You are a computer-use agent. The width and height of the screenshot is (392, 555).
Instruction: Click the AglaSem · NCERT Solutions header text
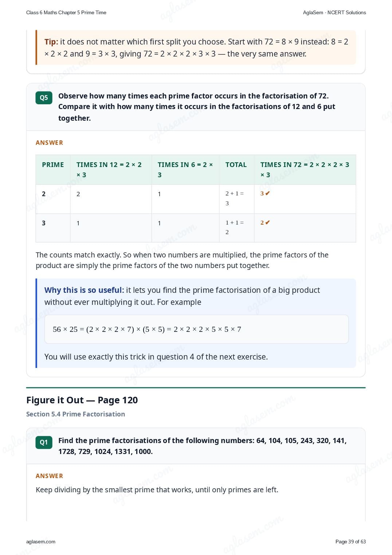(x=334, y=12)
